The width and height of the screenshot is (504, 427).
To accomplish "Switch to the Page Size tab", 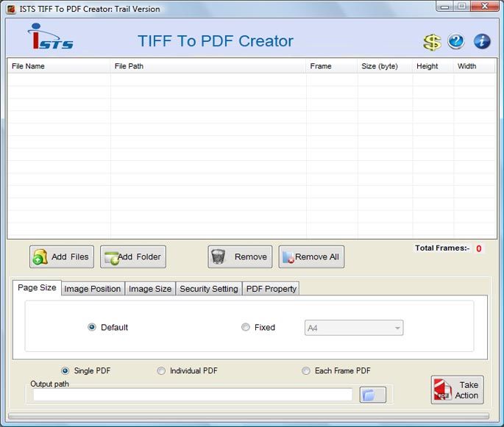I will 37,287.
